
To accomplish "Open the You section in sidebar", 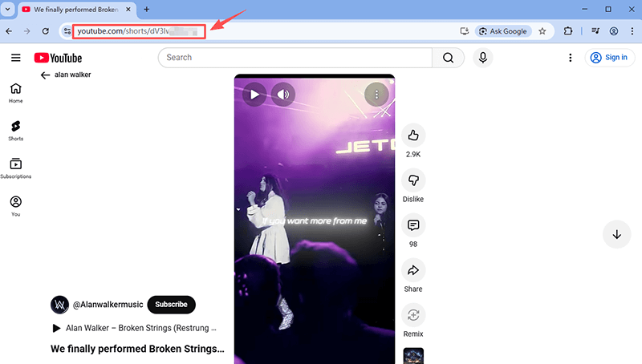I will click(x=15, y=206).
